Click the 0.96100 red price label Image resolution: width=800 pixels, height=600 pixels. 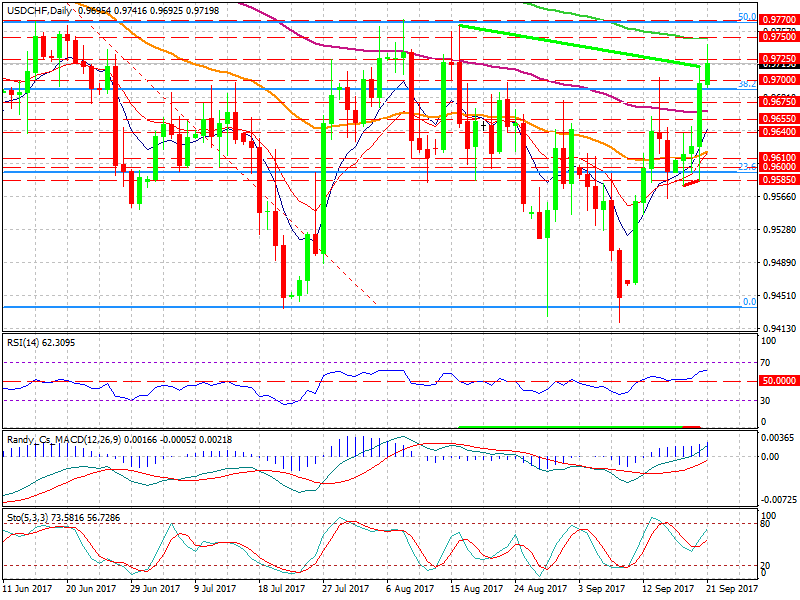coord(778,158)
